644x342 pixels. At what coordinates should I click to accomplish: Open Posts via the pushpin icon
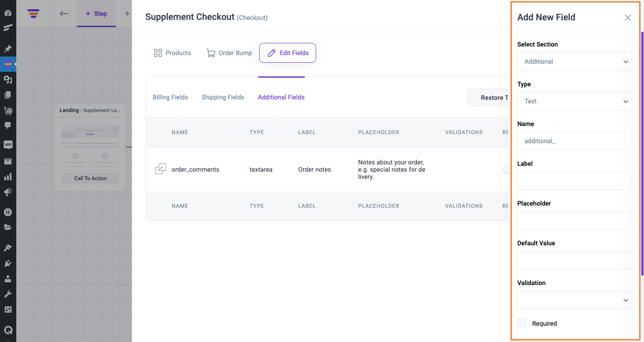coord(8,49)
